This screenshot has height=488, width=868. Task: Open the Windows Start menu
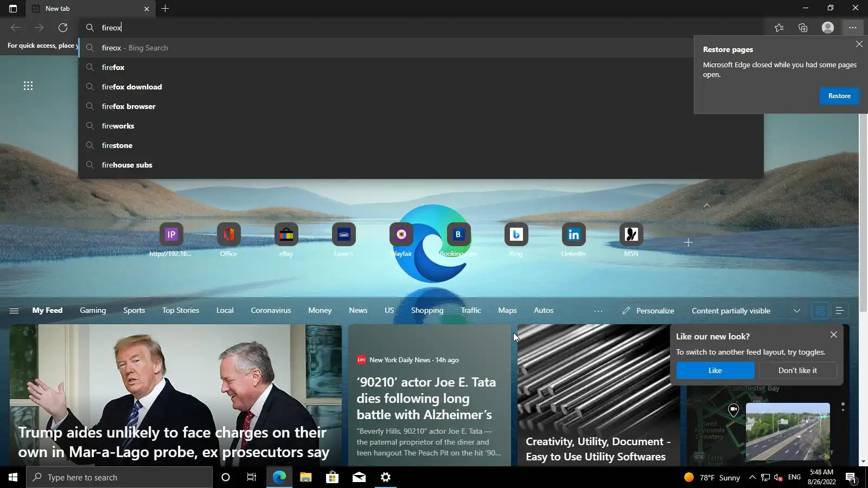(x=13, y=477)
